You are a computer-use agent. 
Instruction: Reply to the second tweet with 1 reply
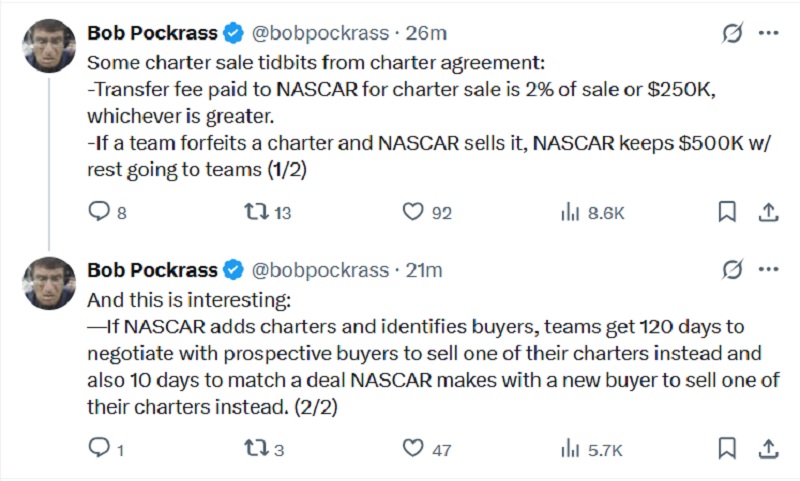(x=100, y=450)
